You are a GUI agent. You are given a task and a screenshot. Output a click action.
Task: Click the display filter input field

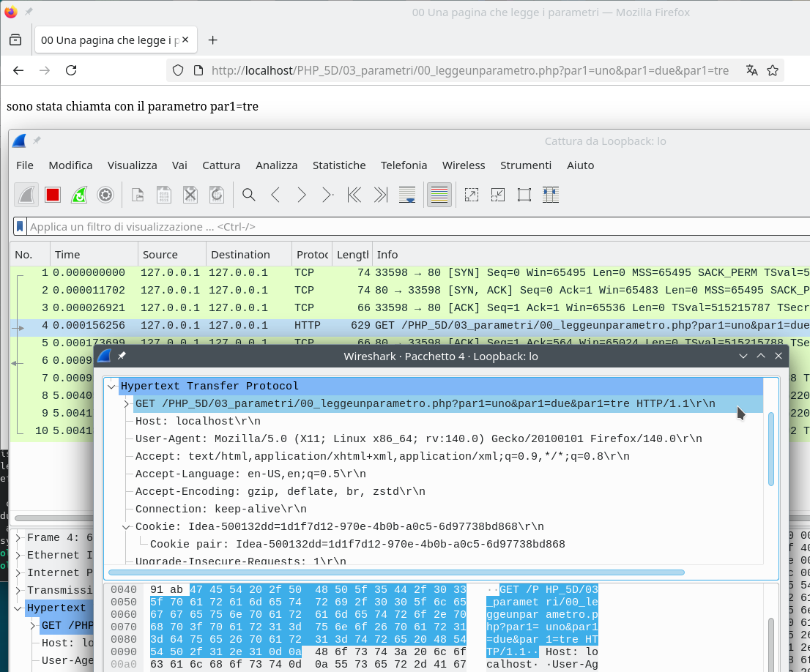tap(410, 227)
